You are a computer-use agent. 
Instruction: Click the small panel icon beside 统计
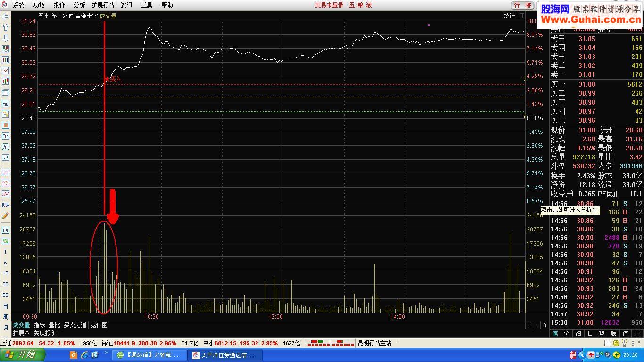point(522,16)
